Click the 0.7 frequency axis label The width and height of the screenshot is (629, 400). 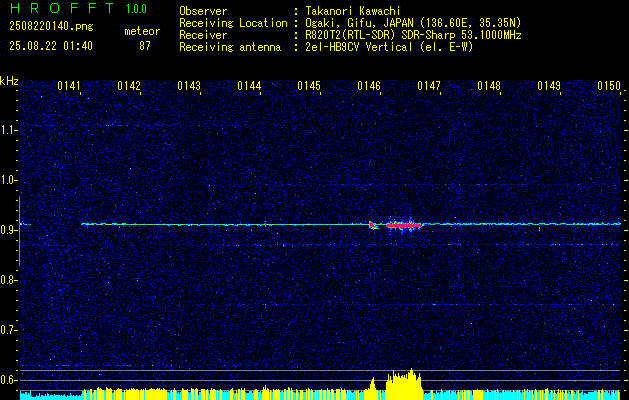(9, 330)
